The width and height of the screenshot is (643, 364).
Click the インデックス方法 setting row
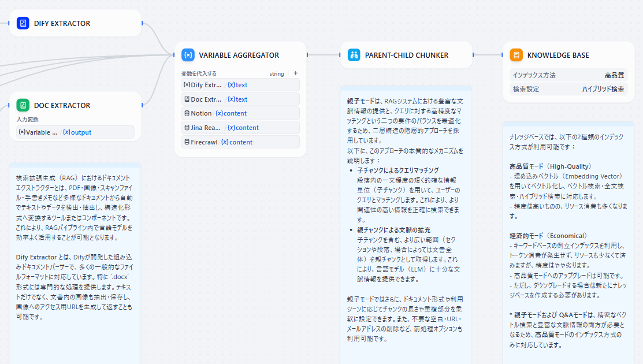(x=568, y=75)
